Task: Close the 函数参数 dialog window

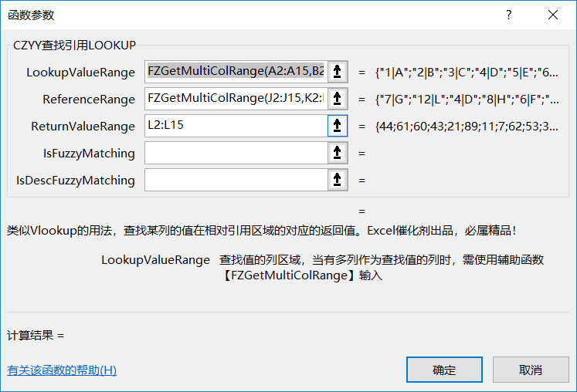Action: pos(553,15)
